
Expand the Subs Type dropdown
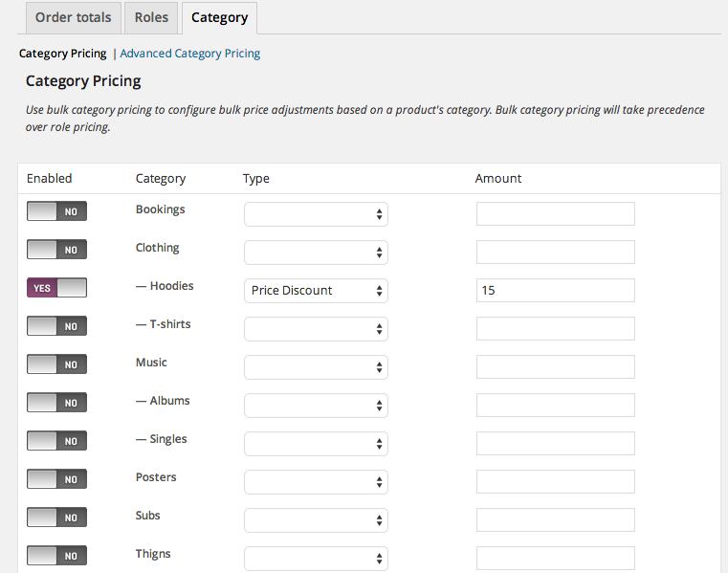click(x=317, y=520)
